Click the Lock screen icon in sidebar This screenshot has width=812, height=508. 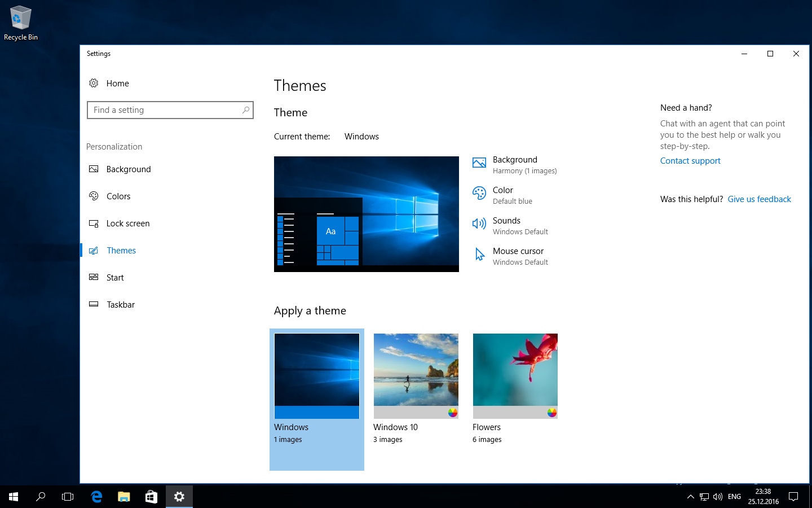click(94, 224)
